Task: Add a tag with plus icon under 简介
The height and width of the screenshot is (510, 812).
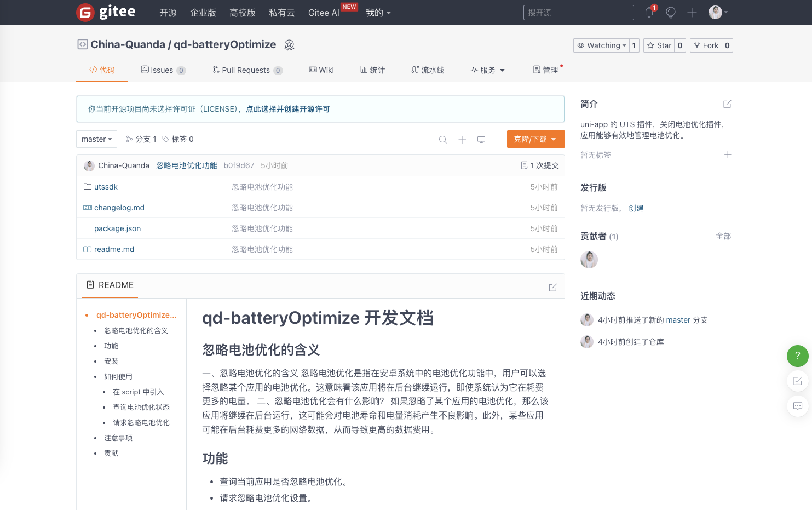Action: point(728,155)
